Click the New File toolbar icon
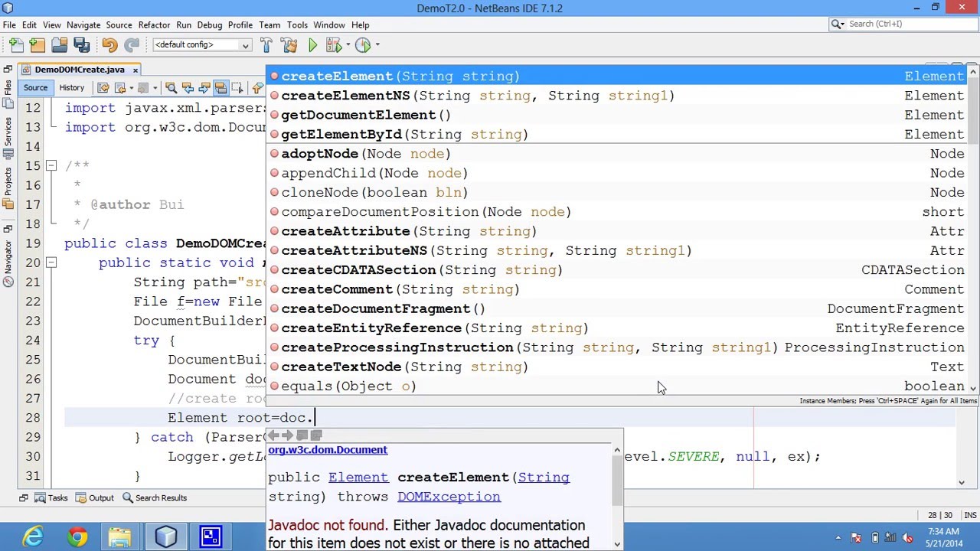 tap(16, 45)
